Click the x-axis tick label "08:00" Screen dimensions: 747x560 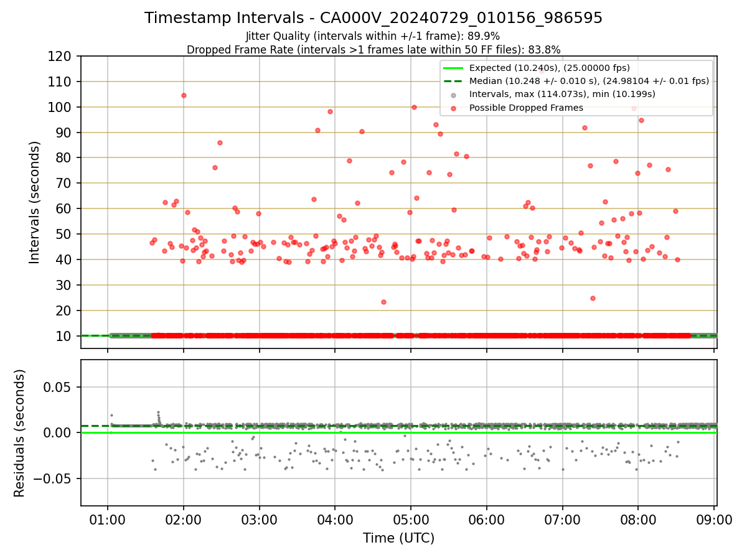[x=638, y=519]
